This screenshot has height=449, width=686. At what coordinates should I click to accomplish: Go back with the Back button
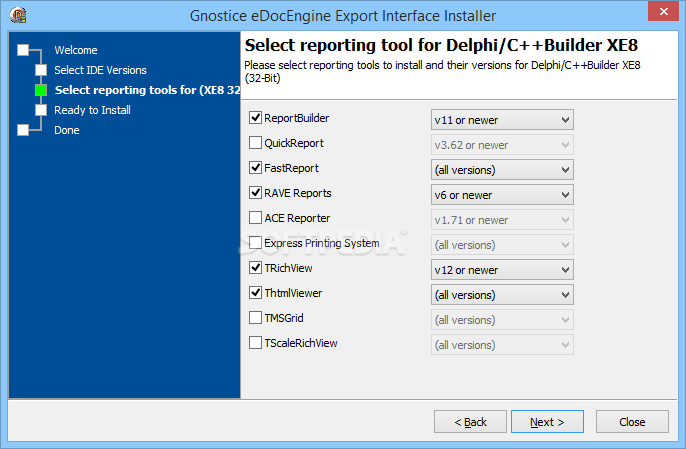click(x=470, y=422)
